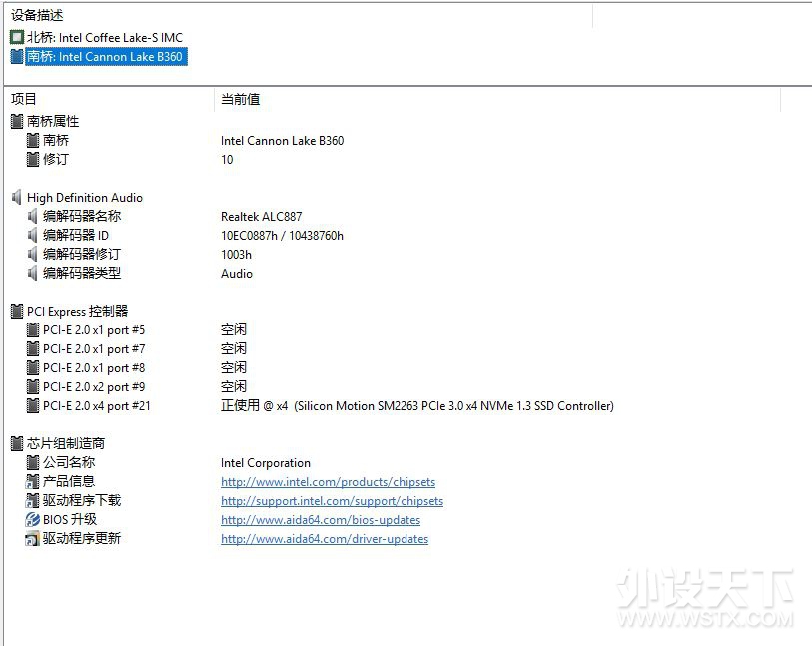Select the 驱动程序更新 row label
812x646 pixels.
pyautogui.click(x=82, y=539)
